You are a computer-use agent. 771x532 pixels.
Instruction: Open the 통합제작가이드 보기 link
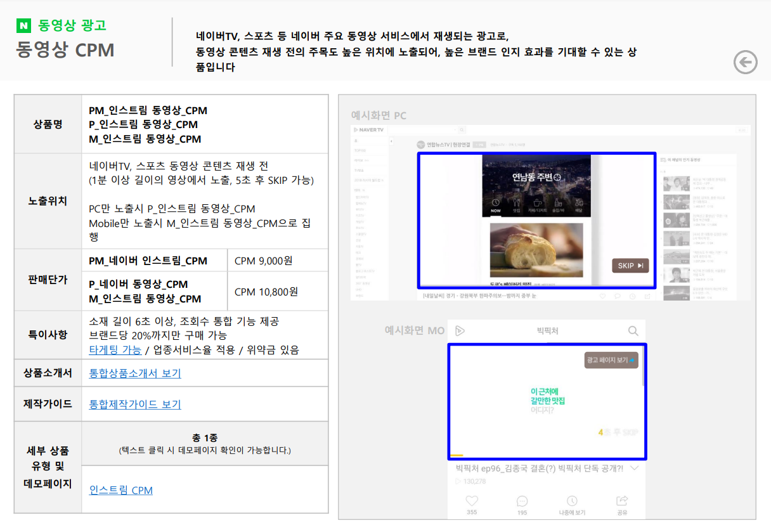[x=135, y=404]
